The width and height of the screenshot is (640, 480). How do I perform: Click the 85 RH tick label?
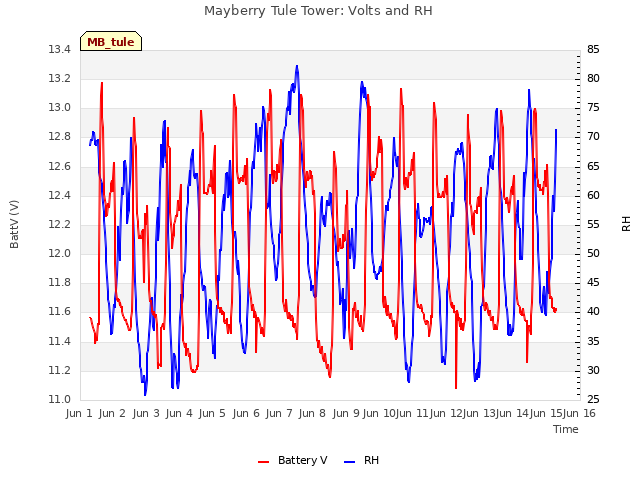point(593,50)
